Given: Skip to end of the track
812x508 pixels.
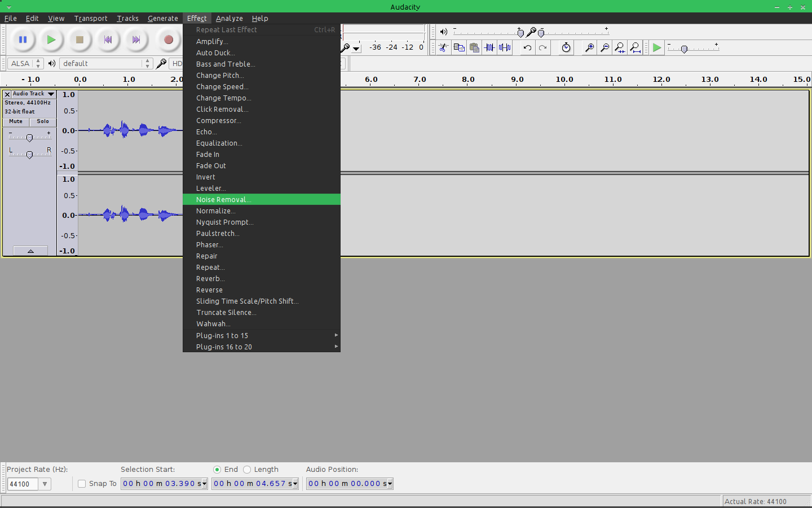Looking at the screenshot, I should (136, 40).
